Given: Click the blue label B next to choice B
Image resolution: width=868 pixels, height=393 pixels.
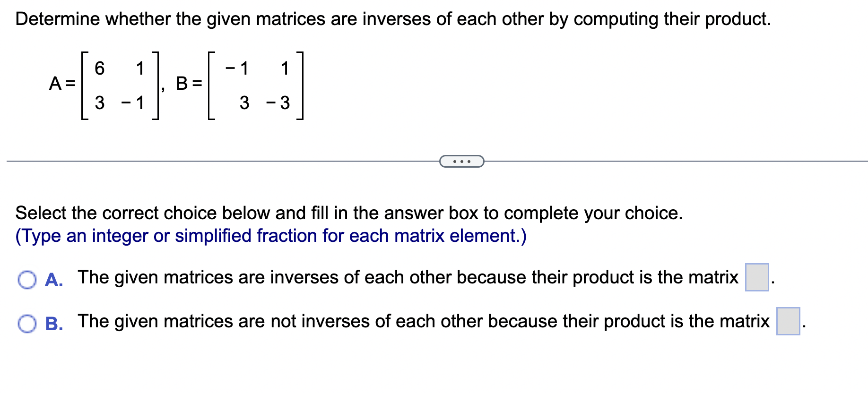Looking at the screenshot, I should click(x=53, y=324).
